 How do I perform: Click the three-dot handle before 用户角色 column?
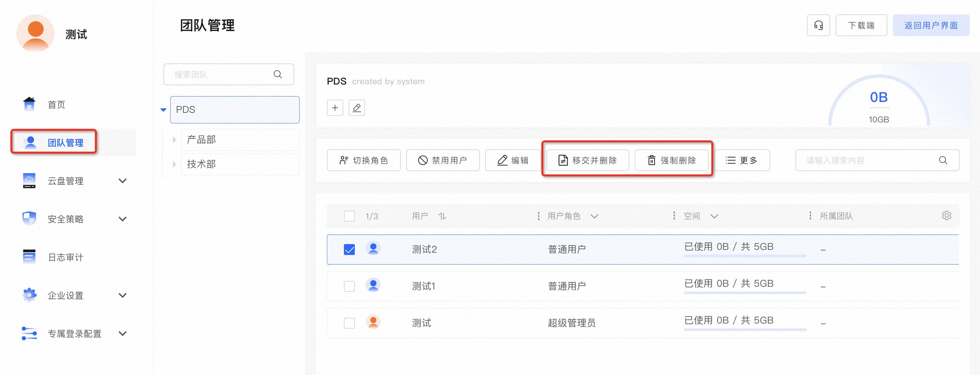coord(538,216)
